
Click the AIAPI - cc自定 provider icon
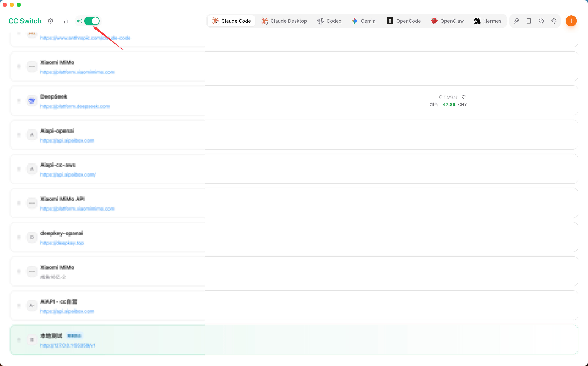pos(32,306)
